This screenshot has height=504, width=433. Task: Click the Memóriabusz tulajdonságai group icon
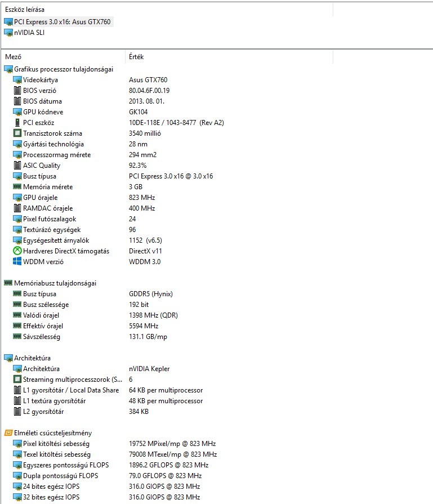point(8,283)
